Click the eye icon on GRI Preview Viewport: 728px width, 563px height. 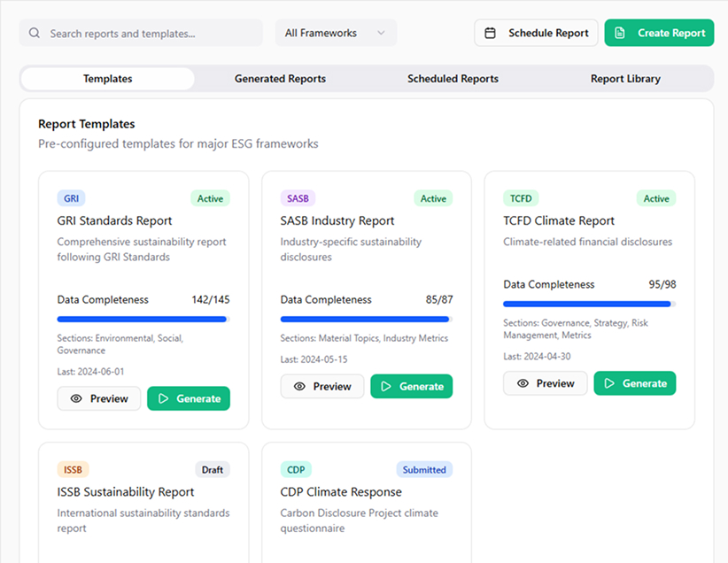pyautogui.click(x=76, y=399)
